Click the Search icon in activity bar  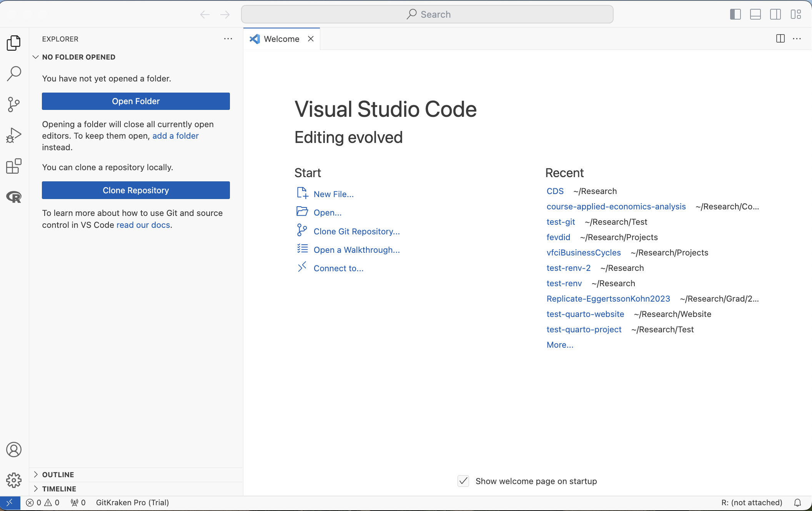[14, 73]
